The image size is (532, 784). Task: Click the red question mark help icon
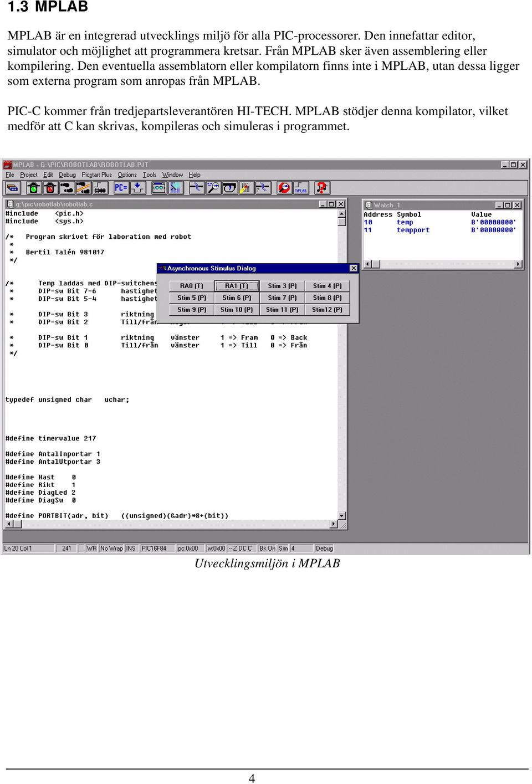[x=322, y=188]
